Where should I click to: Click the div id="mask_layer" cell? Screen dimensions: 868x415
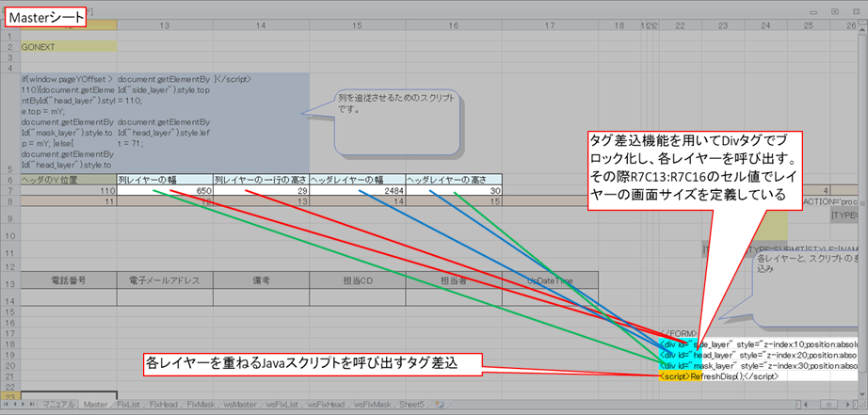680,365
